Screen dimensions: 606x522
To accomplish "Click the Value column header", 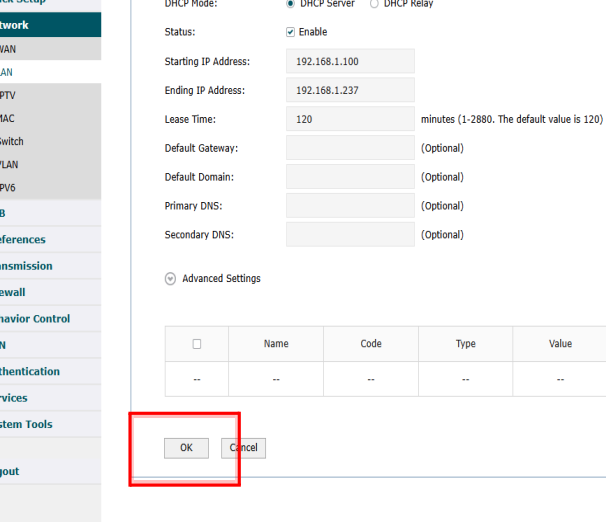I will [560, 344].
